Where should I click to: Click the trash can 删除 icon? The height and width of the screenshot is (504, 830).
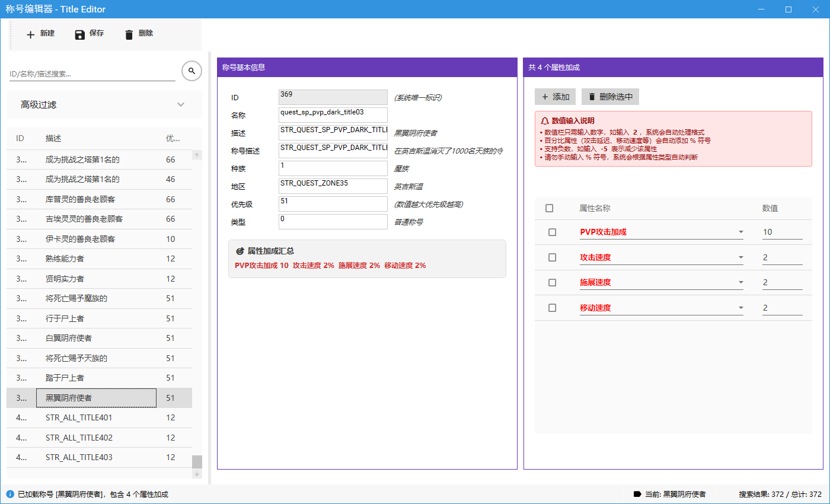click(x=129, y=34)
